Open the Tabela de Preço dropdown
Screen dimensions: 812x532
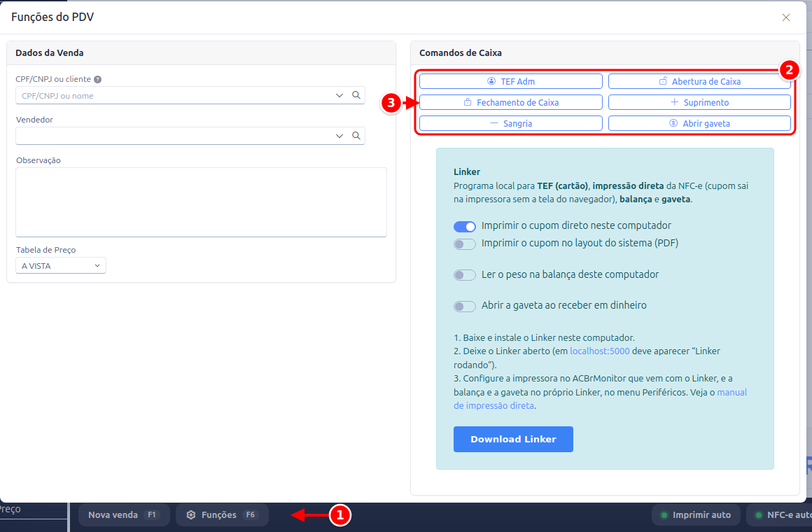click(61, 266)
